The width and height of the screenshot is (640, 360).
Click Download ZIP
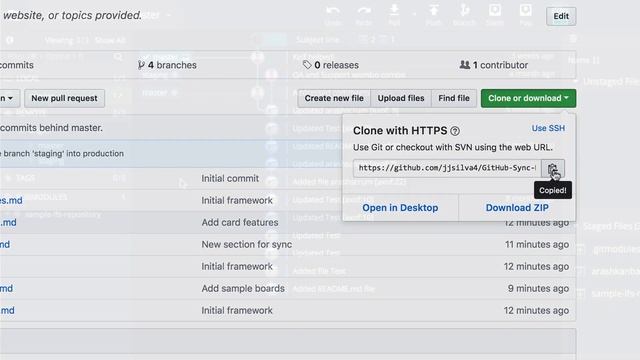coord(517,208)
